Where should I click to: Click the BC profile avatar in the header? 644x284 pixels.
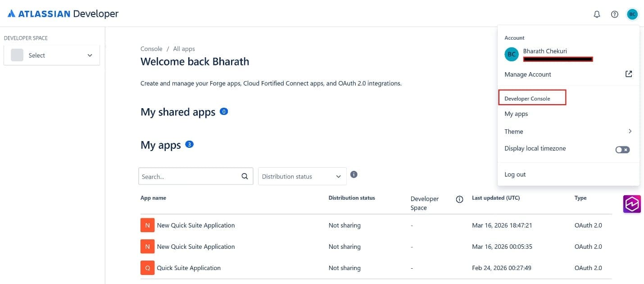point(632,14)
